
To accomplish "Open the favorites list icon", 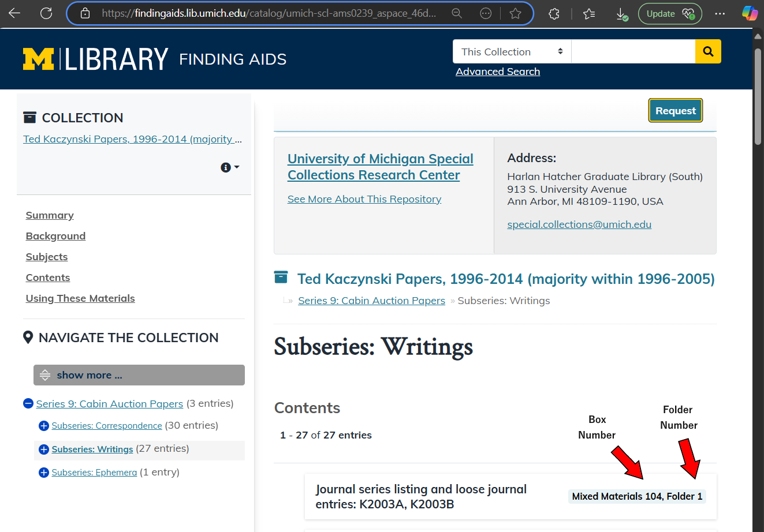I will click(x=589, y=13).
